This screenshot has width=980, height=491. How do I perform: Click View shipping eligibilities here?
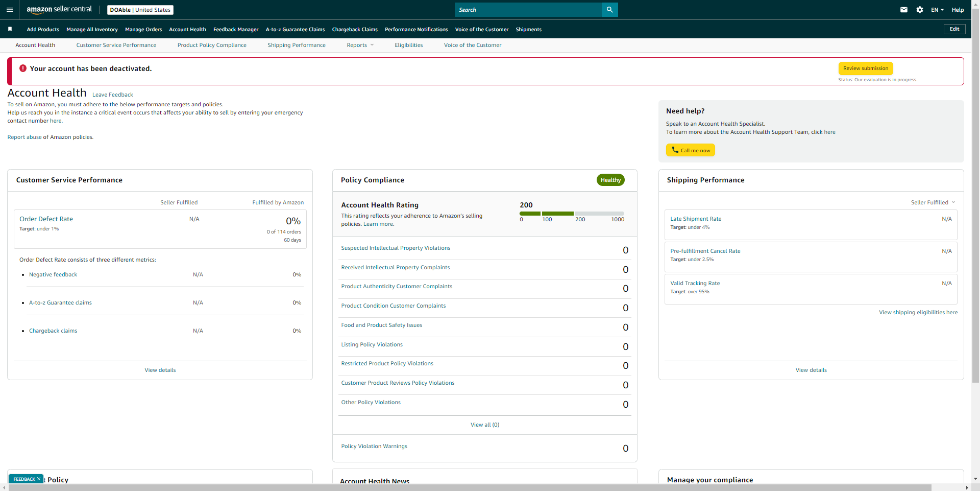coord(918,312)
